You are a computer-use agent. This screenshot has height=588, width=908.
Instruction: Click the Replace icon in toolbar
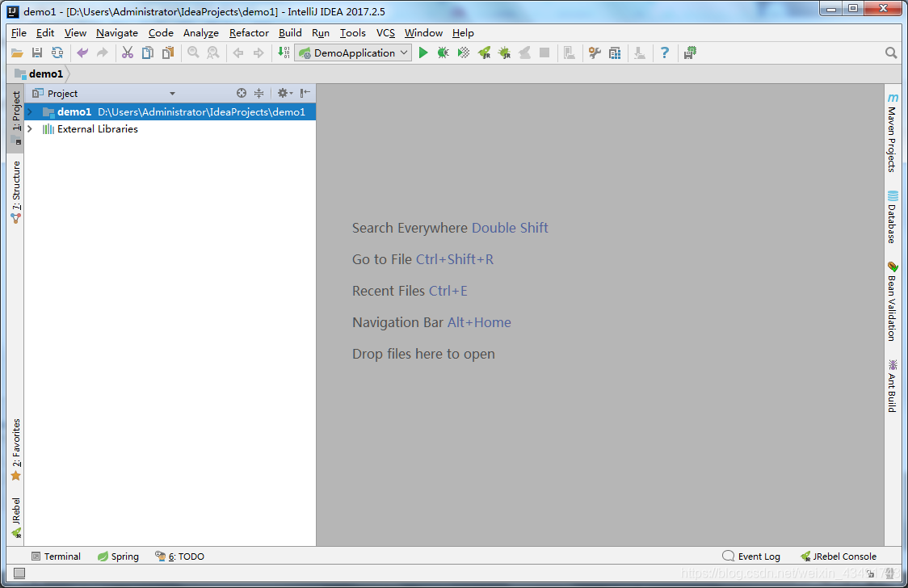pos(213,53)
